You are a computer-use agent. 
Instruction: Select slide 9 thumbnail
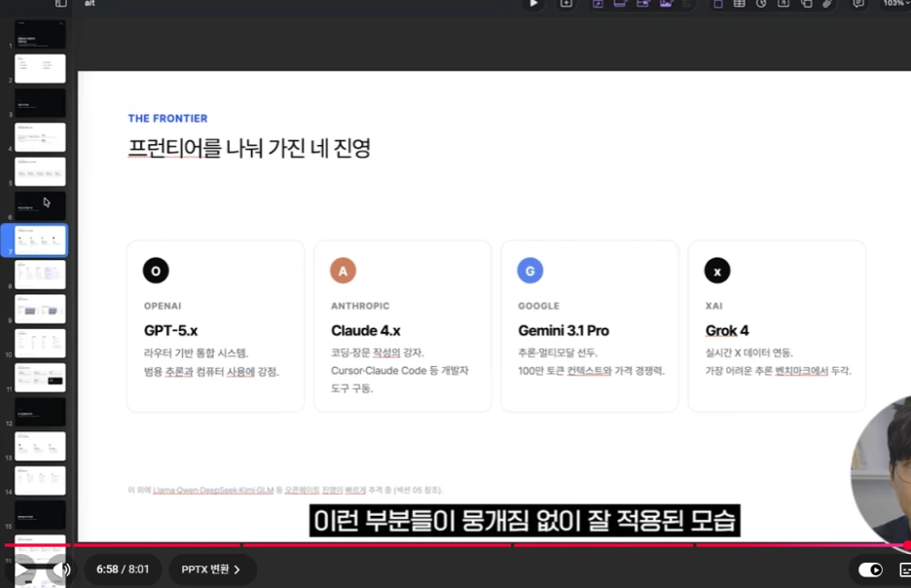coord(40,310)
